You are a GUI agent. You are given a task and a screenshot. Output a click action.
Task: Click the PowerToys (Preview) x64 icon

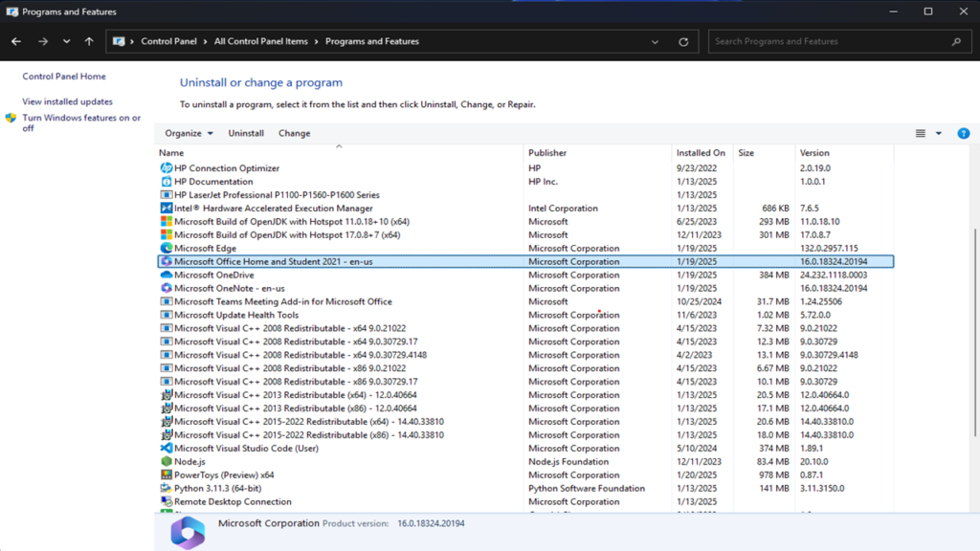tap(167, 474)
